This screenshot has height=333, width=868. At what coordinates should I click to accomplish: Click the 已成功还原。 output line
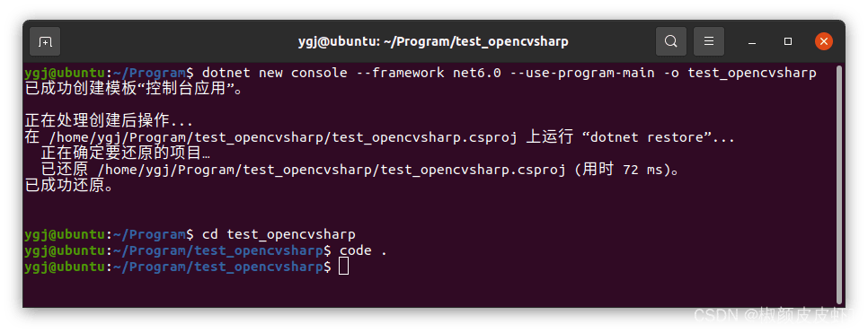pyautogui.click(x=70, y=186)
